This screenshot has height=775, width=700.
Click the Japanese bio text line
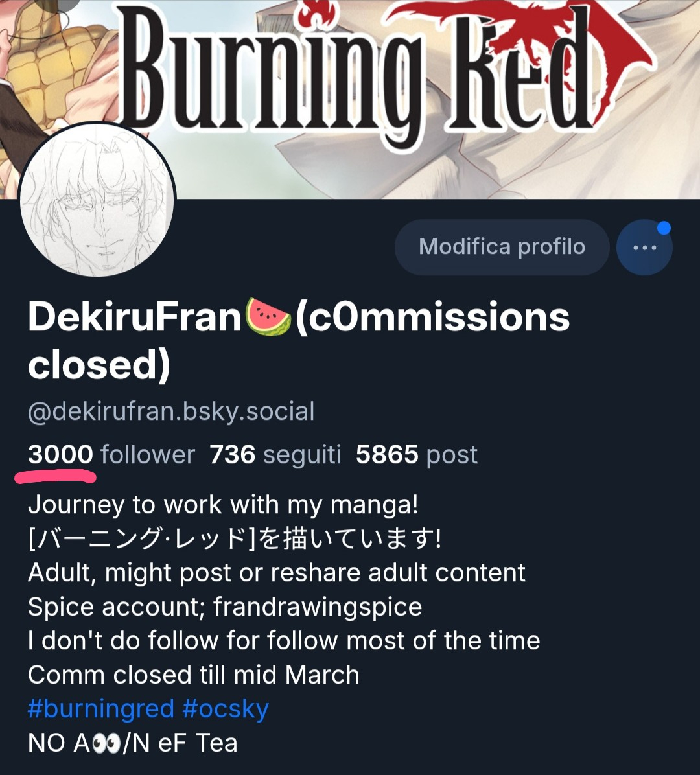click(235, 539)
